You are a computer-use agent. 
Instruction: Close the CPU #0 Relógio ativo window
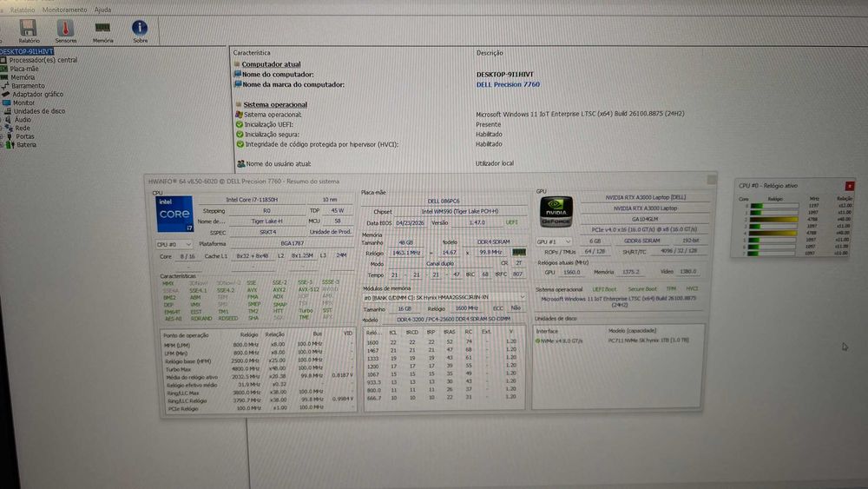849,186
